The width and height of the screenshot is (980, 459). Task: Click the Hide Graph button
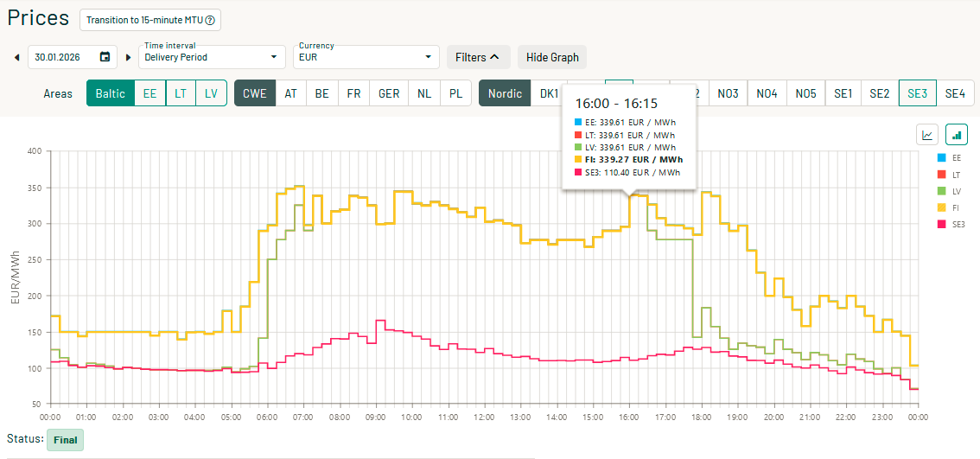tap(552, 57)
